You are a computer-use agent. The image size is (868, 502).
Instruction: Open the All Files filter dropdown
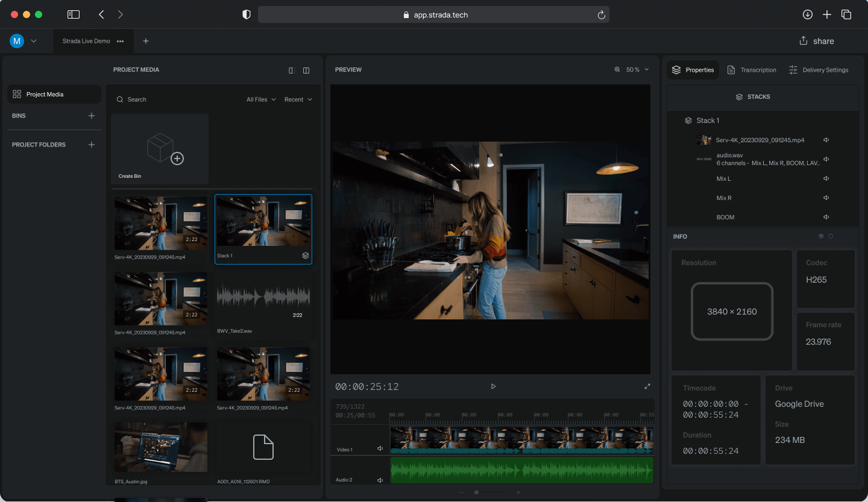pos(261,99)
